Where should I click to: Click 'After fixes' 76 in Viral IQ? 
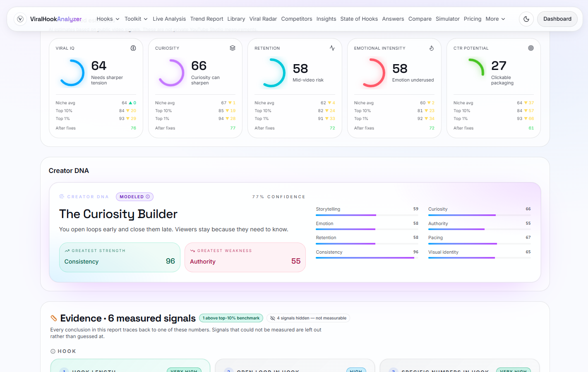pos(96,128)
